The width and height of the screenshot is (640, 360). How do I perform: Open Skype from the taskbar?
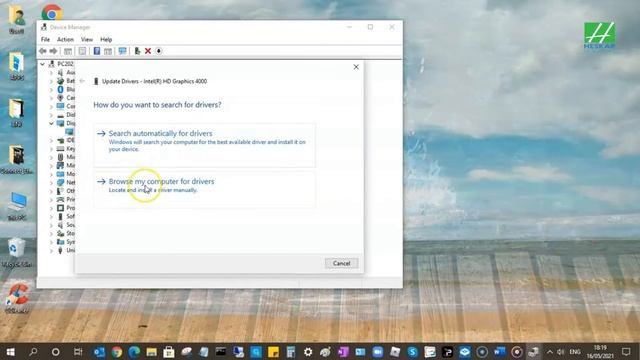[412, 352]
